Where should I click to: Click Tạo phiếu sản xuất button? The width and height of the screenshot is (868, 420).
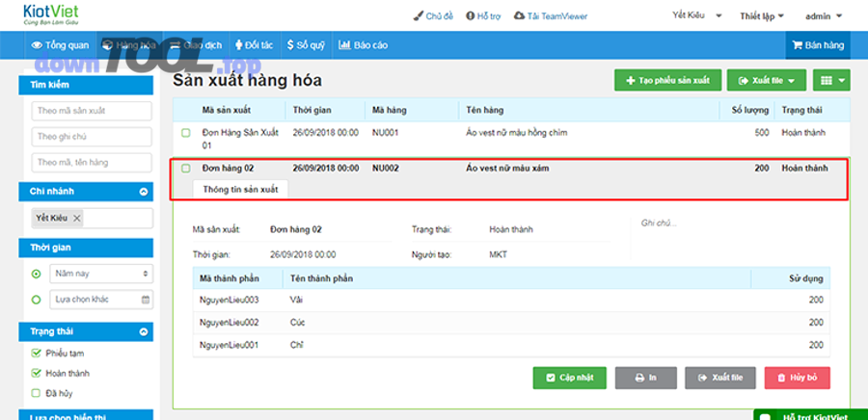667,81
